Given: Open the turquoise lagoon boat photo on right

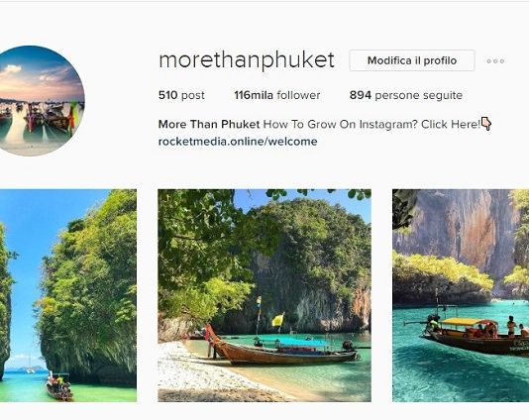Looking at the screenshot, I should [x=461, y=295].
